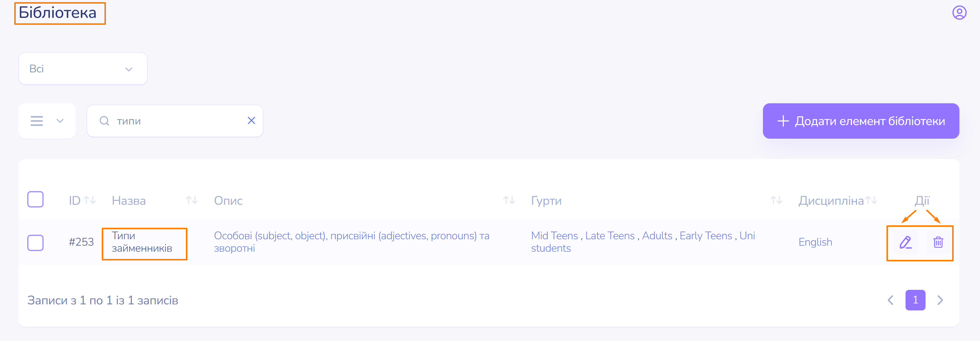Image resolution: width=980 pixels, height=341 pixels.
Task: Open the Всі filter dropdown
Action: pyautogui.click(x=83, y=68)
